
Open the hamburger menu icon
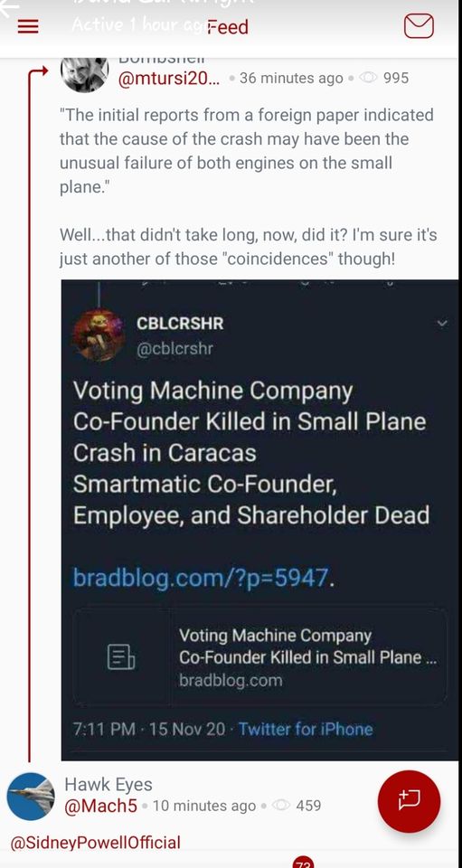pos(28,26)
